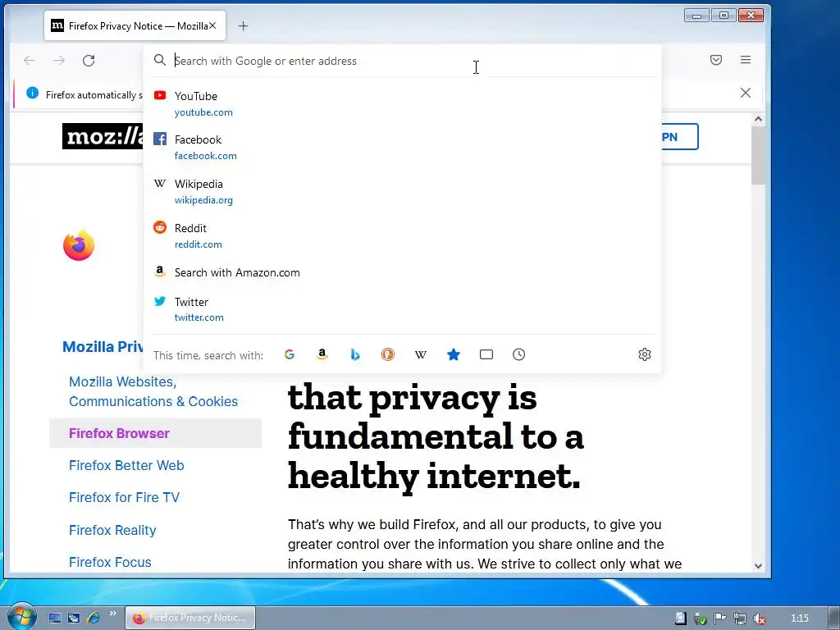
Task: Switch to Firefox Privacy Notice tab
Action: coord(135,25)
